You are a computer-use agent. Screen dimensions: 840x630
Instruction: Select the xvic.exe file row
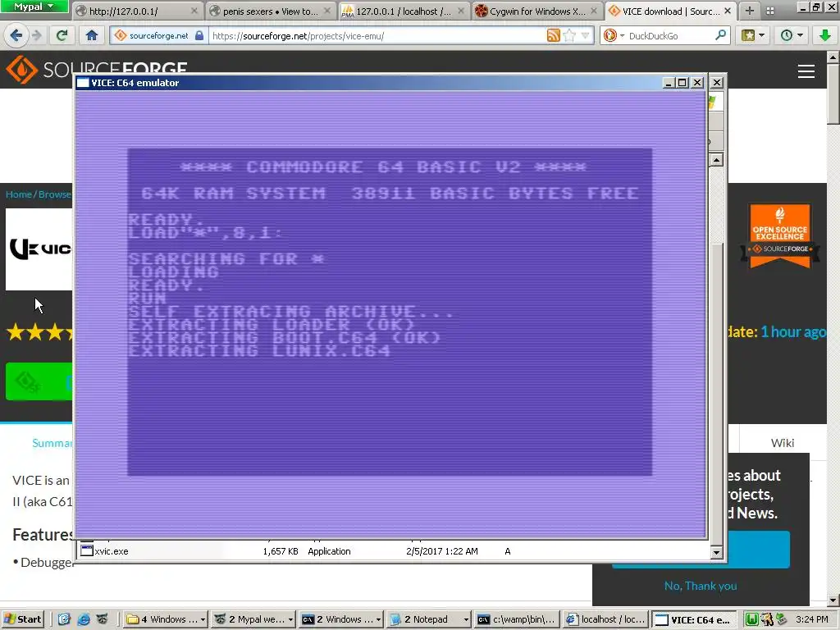(x=393, y=550)
